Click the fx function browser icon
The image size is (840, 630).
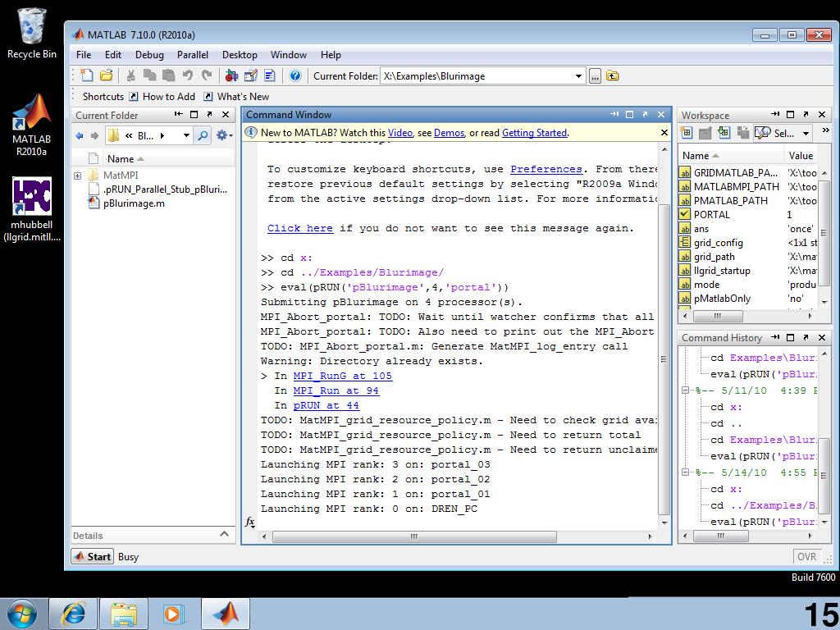pos(249,522)
